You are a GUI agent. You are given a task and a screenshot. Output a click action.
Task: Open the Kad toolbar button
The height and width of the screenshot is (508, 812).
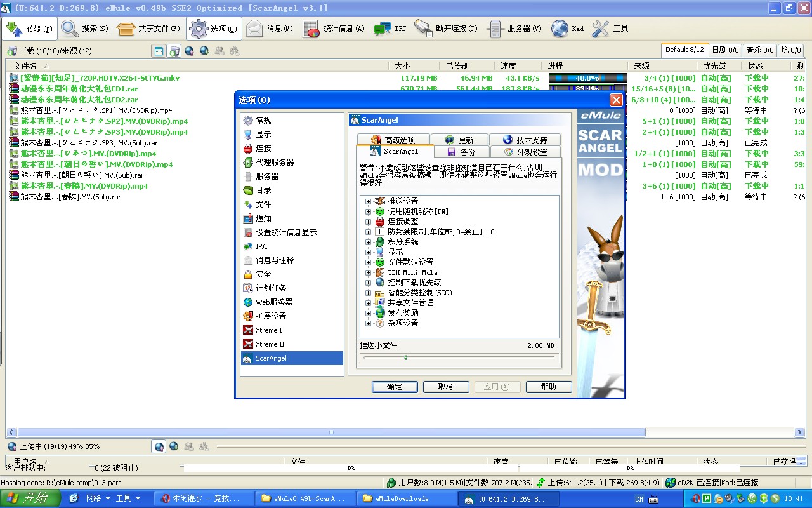pyautogui.click(x=568, y=29)
